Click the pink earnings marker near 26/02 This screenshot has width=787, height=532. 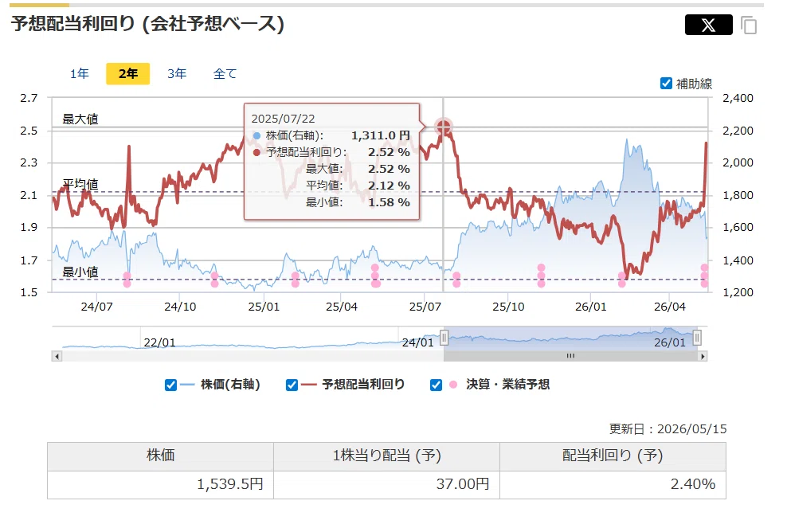tap(622, 280)
